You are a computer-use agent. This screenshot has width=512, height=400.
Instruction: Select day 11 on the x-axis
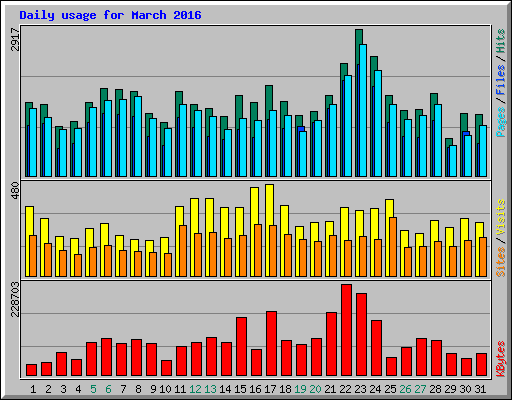click(x=180, y=389)
